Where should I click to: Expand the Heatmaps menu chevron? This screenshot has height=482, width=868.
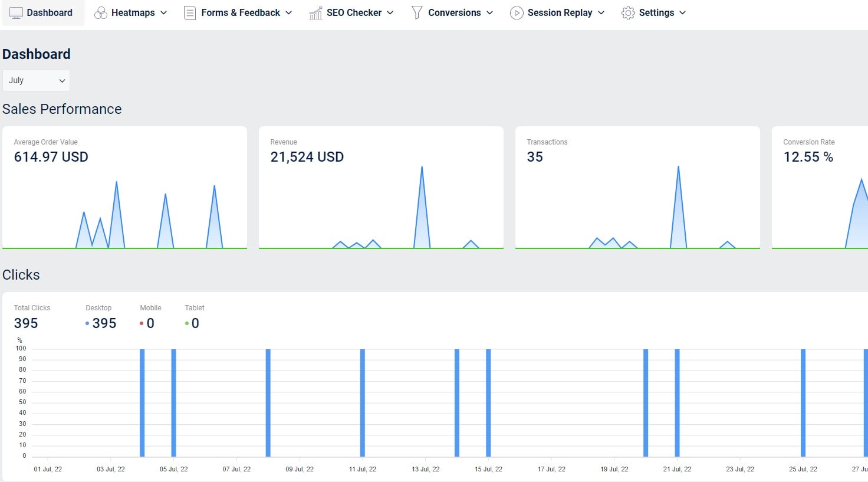(x=163, y=13)
